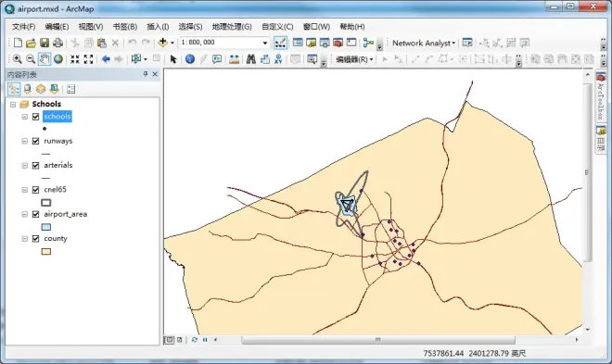Save the map document
612x364 pixels.
click(45, 43)
